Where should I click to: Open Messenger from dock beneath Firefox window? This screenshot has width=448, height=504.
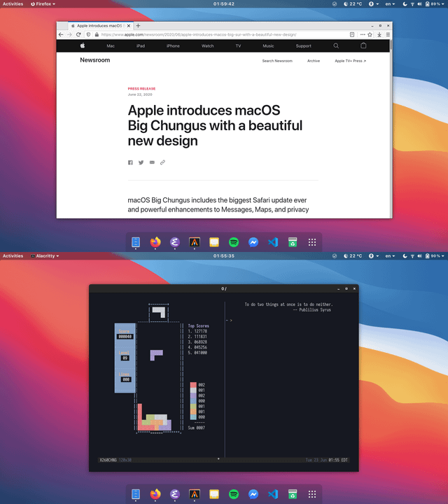point(253,242)
